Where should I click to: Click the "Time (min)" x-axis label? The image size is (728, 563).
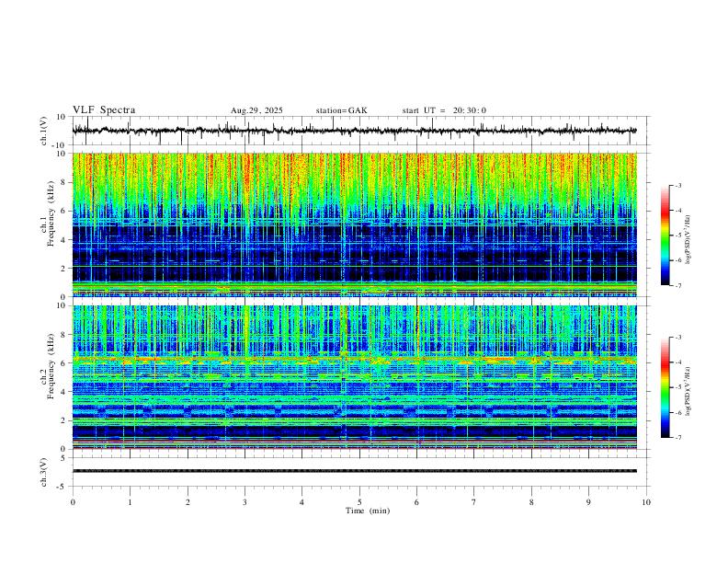pos(368,511)
